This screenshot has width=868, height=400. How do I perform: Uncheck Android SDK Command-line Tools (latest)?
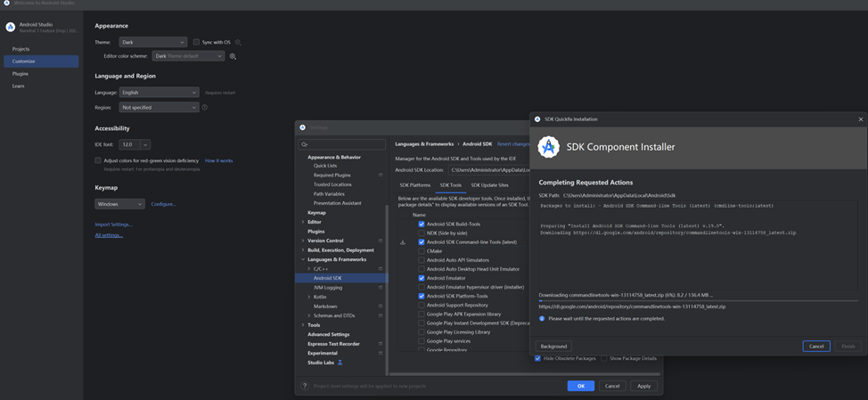pos(422,242)
